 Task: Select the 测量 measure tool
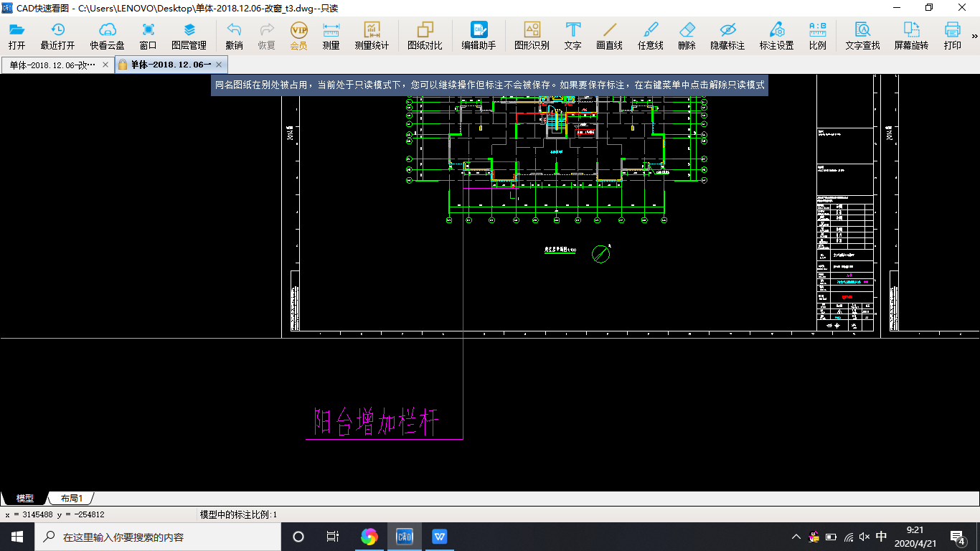[331, 36]
